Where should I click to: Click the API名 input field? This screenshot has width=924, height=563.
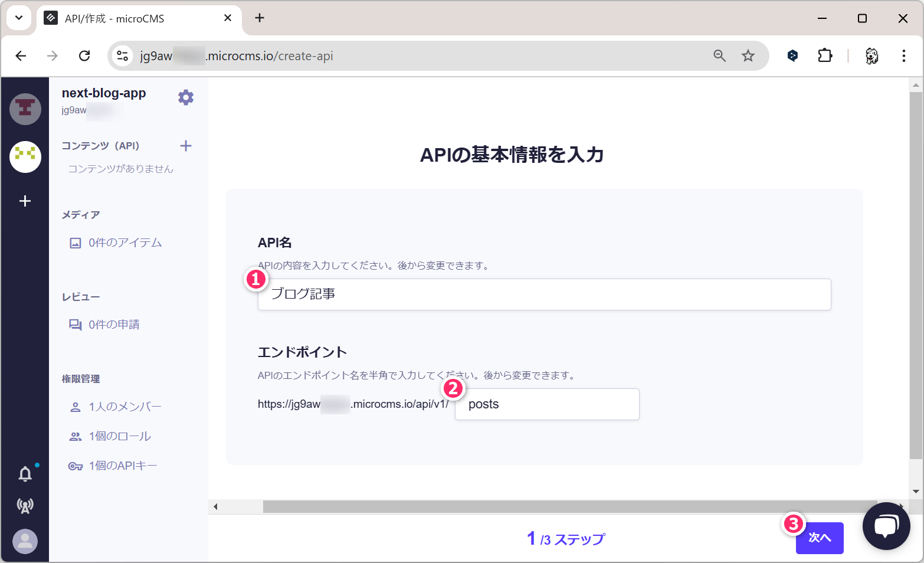click(x=544, y=294)
